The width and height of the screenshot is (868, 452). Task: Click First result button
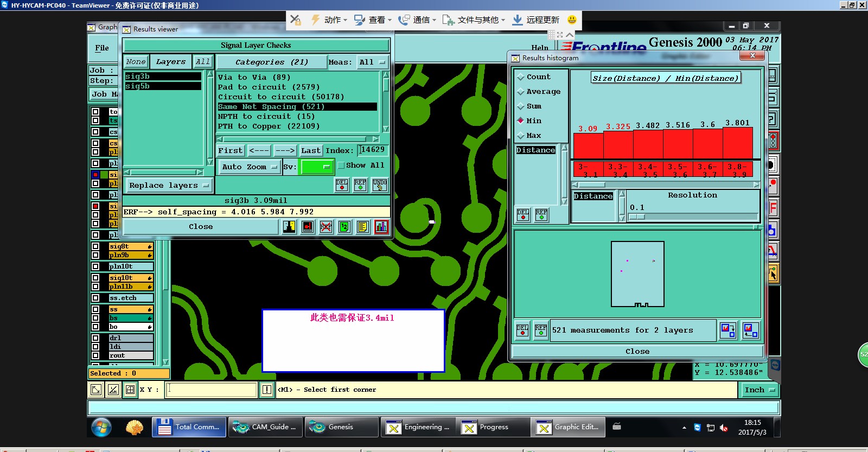(x=231, y=151)
